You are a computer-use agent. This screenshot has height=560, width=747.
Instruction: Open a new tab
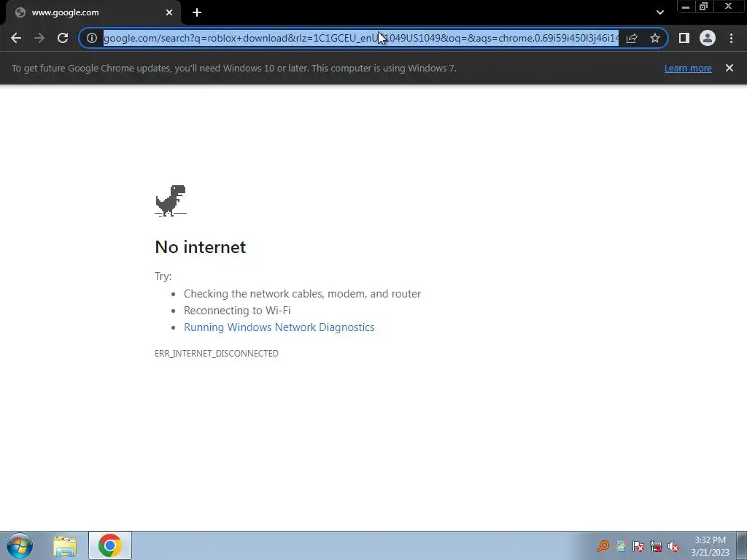coord(197,12)
